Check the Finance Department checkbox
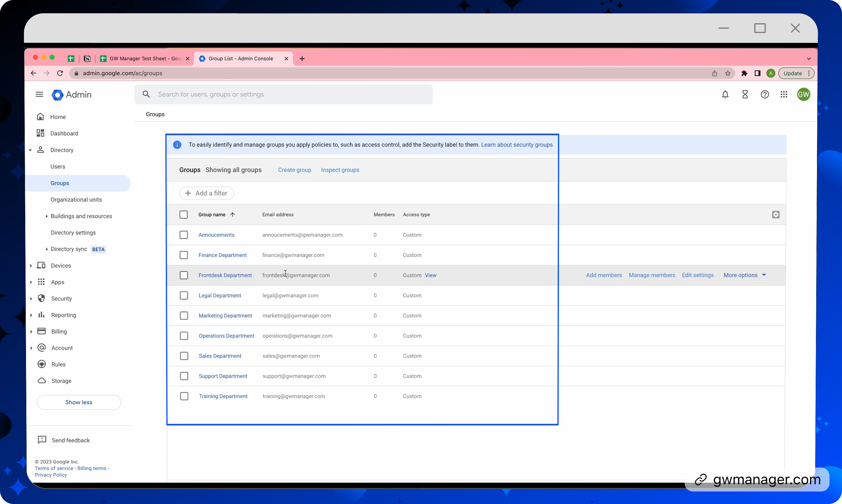 [x=183, y=255]
